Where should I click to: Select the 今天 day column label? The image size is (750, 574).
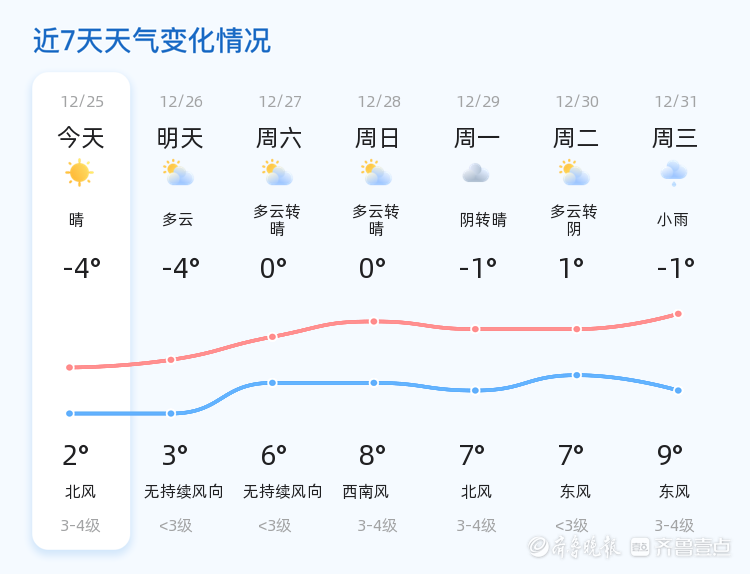tap(80, 137)
